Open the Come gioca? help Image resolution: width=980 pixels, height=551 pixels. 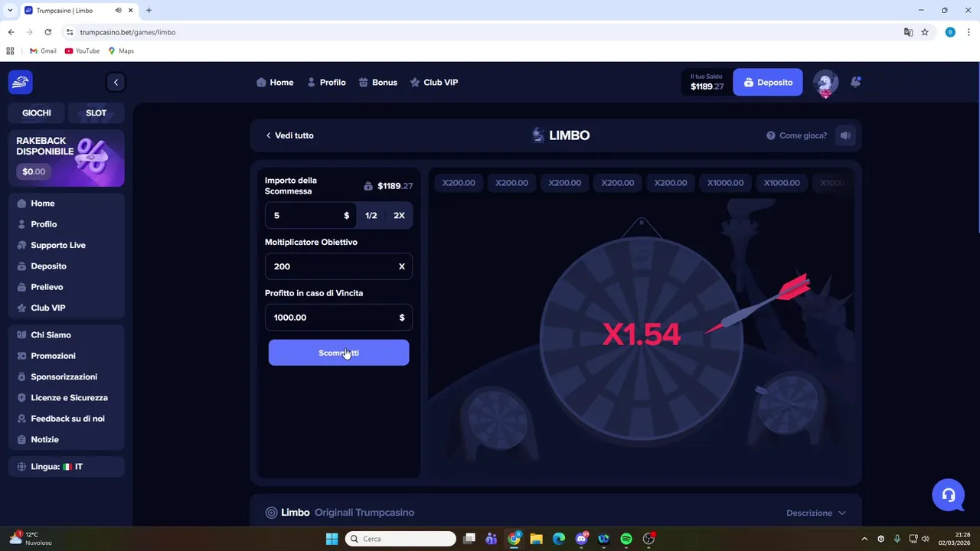[797, 135]
